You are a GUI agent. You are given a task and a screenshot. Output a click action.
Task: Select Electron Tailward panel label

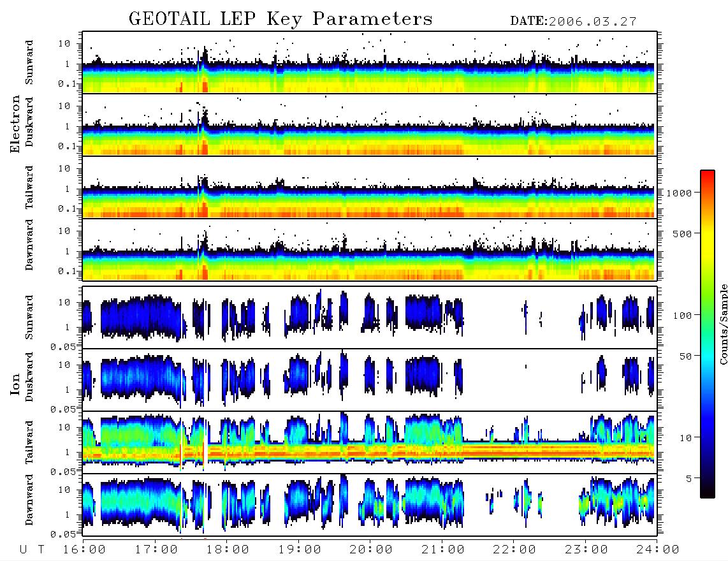tap(29, 187)
